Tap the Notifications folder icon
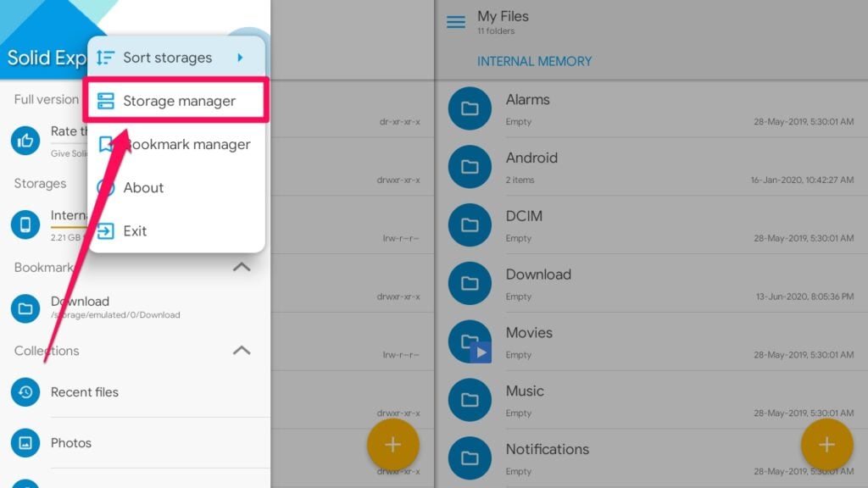Viewport: 868px width, 488px height. coord(470,458)
